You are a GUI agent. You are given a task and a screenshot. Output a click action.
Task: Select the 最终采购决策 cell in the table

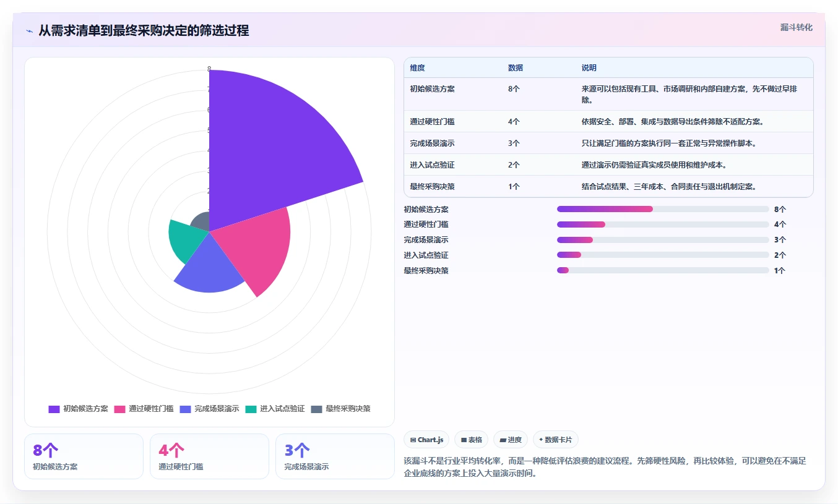click(432, 187)
